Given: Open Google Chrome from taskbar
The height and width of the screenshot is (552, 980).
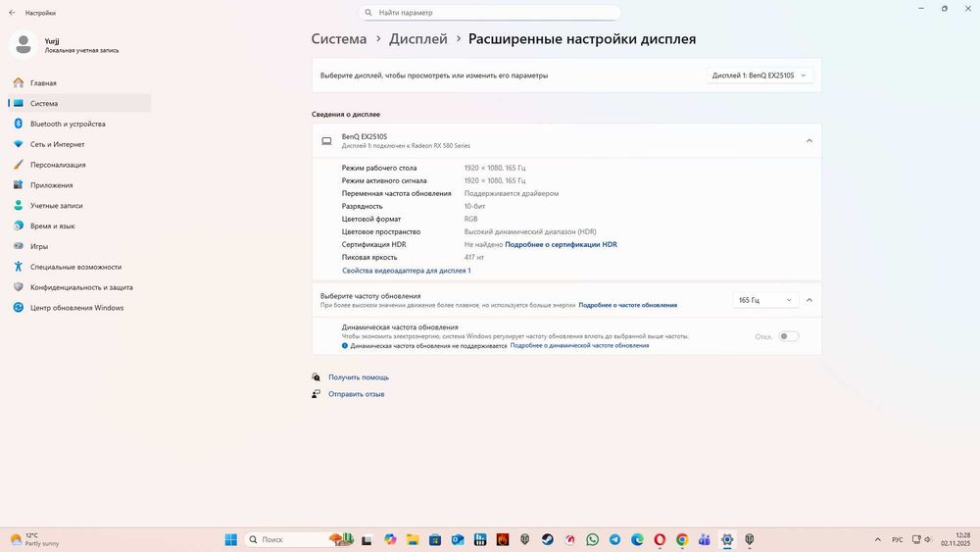Looking at the screenshot, I should coord(682,539).
